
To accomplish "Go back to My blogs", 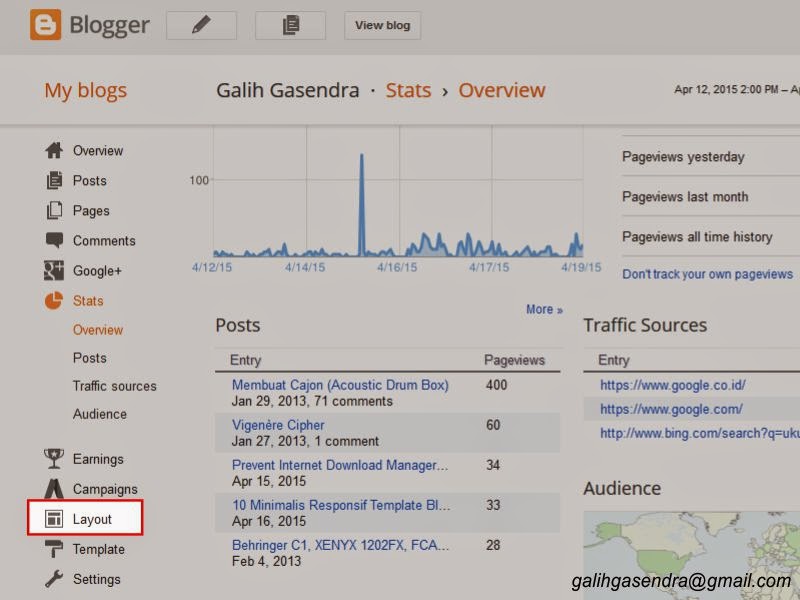I will (85, 90).
